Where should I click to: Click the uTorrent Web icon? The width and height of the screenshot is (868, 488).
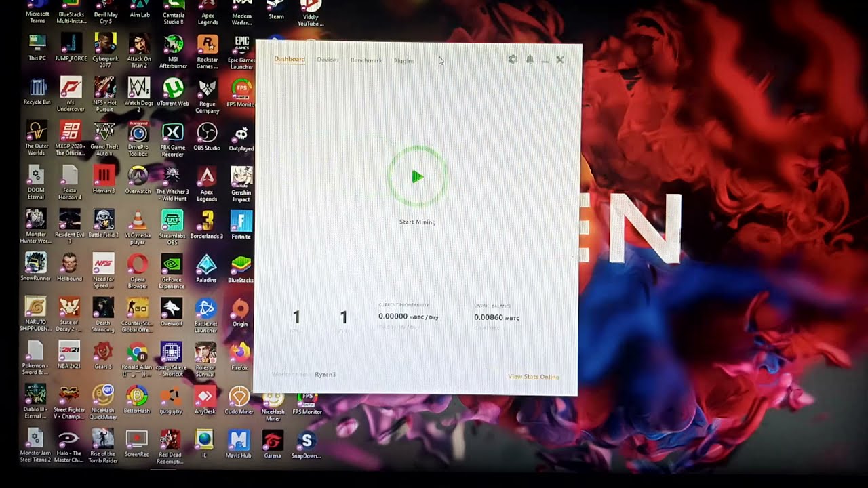click(173, 91)
